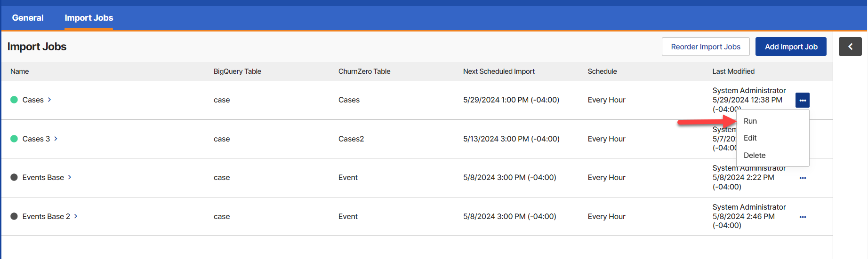Viewport: 868px width, 259px height.
Task: Open the Cases import job name
Action: point(33,100)
